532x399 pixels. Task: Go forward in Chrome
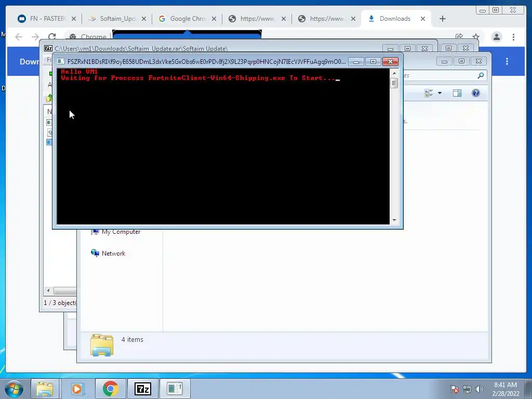tap(35, 37)
